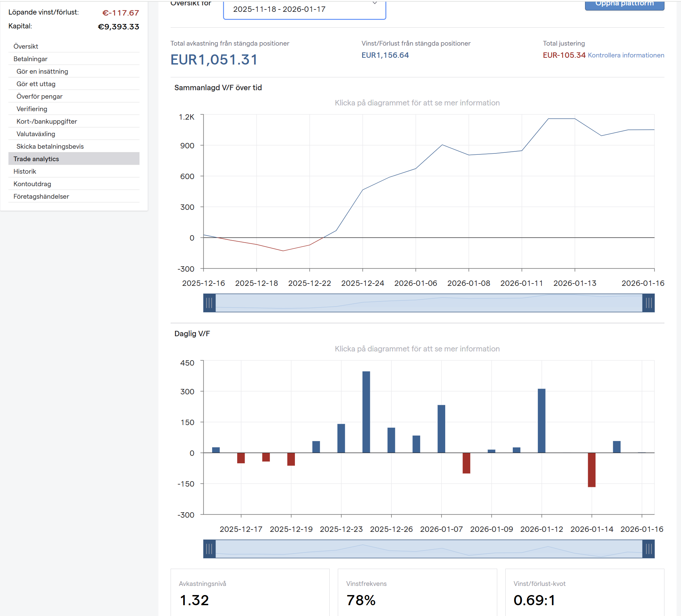
Task: Select Betalningar menu item
Action: (30, 59)
